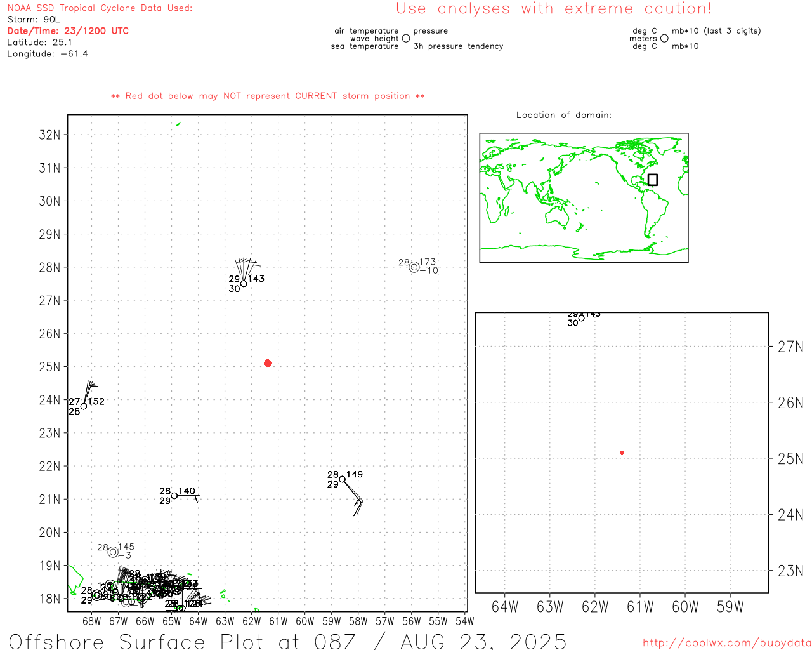Click the '23N' label on zoomed inset map

[x=790, y=571]
